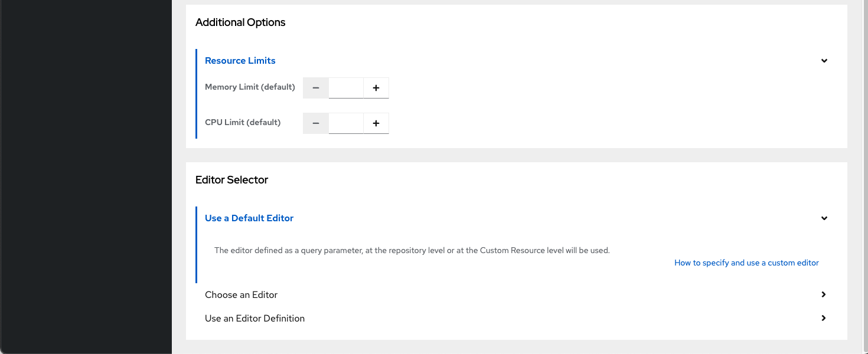Click the CPU Limit value input field

click(x=346, y=123)
